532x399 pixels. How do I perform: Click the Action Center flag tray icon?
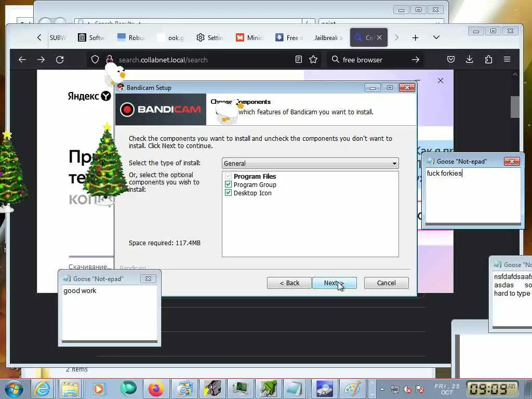[x=420, y=390]
